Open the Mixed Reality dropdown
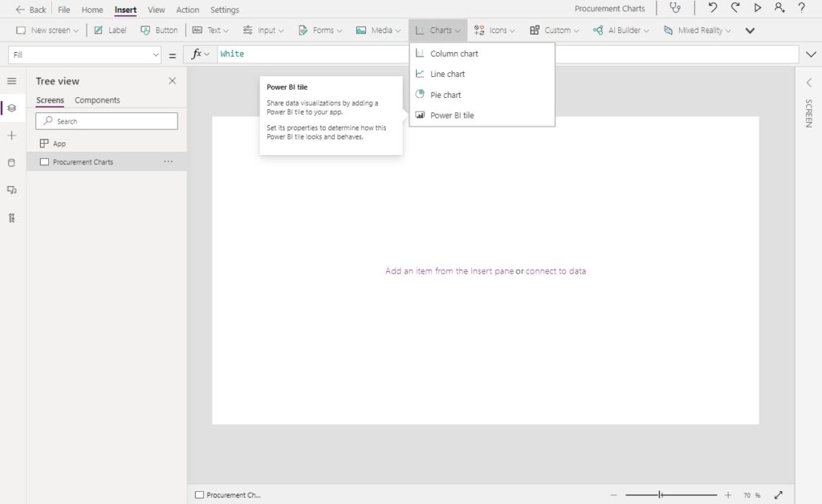The width and height of the screenshot is (822, 504). tap(695, 30)
